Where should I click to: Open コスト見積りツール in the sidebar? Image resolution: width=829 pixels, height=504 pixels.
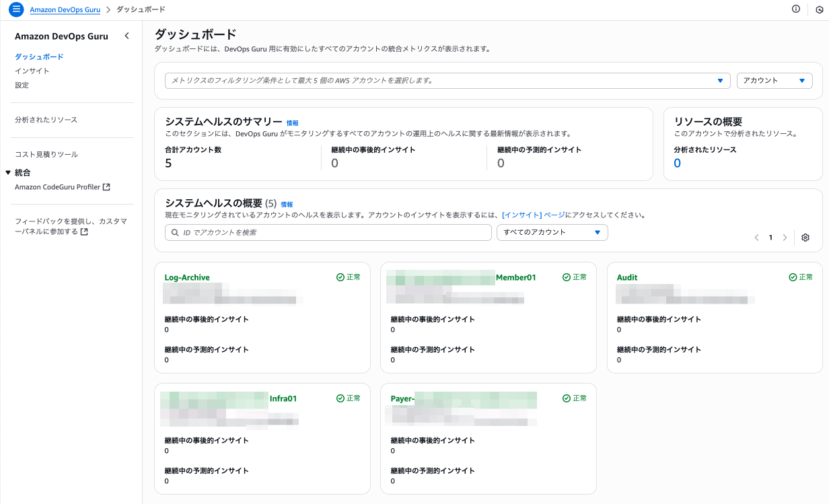(x=46, y=154)
